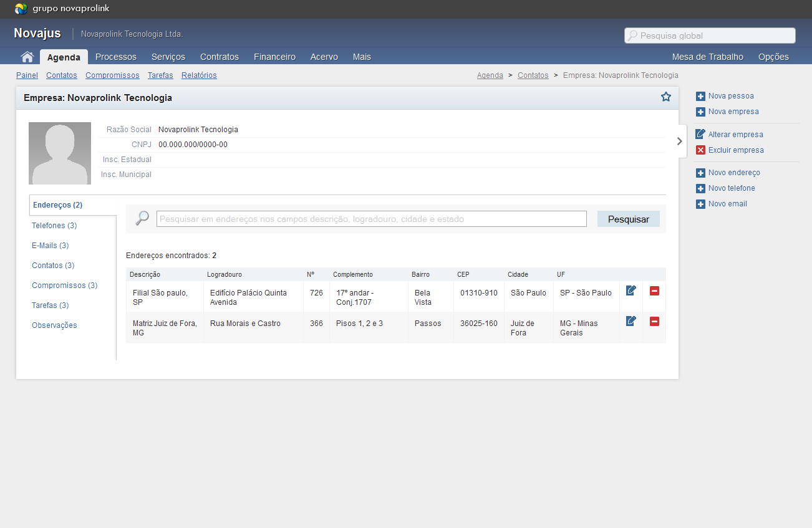Screen dimensions: 812x528
Task: Sort addresses by Descrição column header
Action: point(145,274)
